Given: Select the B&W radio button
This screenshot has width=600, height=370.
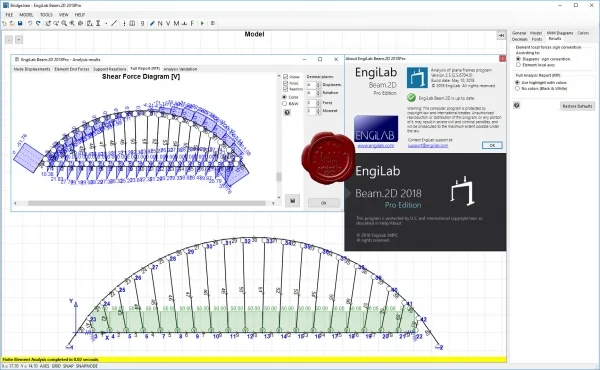Looking at the screenshot, I should [x=284, y=104].
